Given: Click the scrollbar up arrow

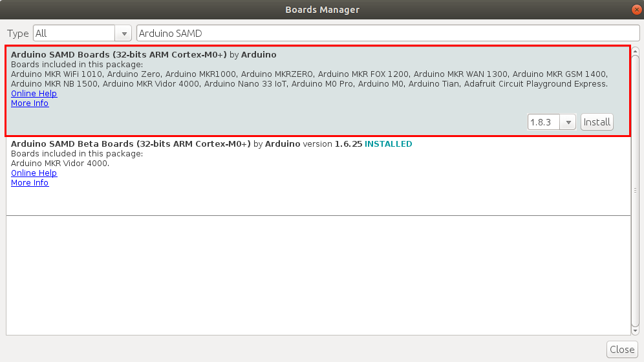Looking at the screenshot, I should tap(635, 51).
